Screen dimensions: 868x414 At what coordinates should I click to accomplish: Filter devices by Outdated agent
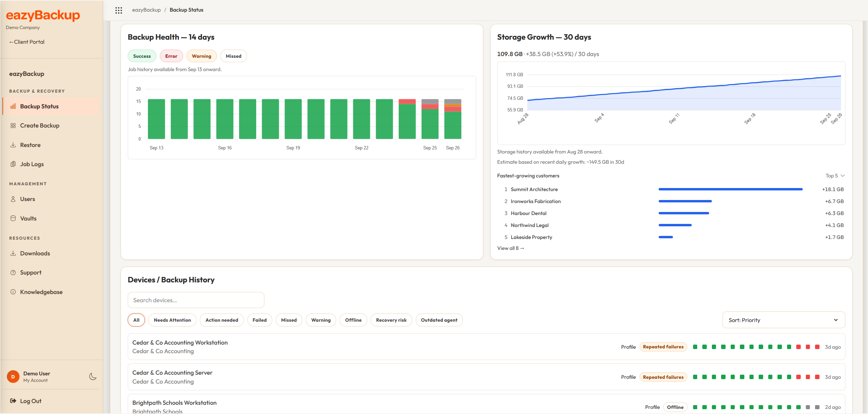pyautogui.click(x=439, y=320)
